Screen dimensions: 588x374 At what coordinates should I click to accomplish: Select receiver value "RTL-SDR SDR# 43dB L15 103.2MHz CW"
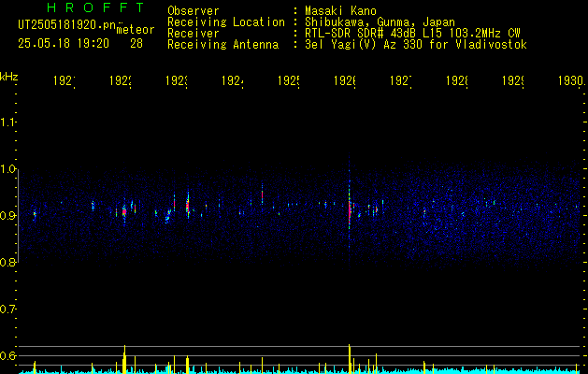point(412,34)
